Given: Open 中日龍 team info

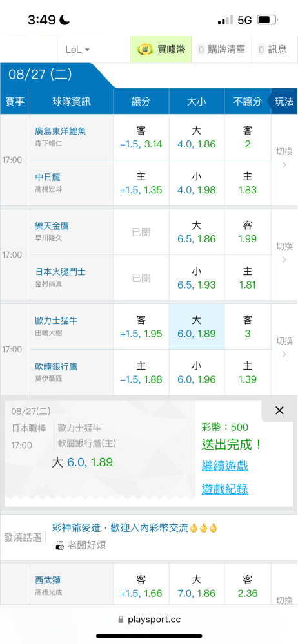Looking at the screenshot, I should click(48, 177).
